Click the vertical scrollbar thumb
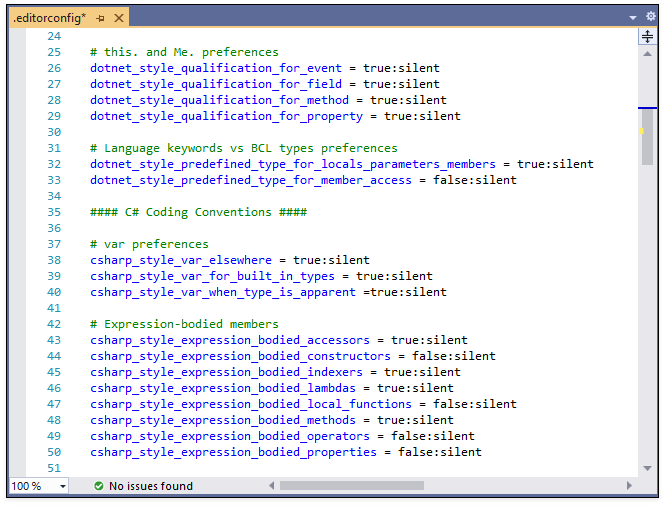Image resolution: width=665 pixels, height=506 pixels. click(x=647, y=137)
